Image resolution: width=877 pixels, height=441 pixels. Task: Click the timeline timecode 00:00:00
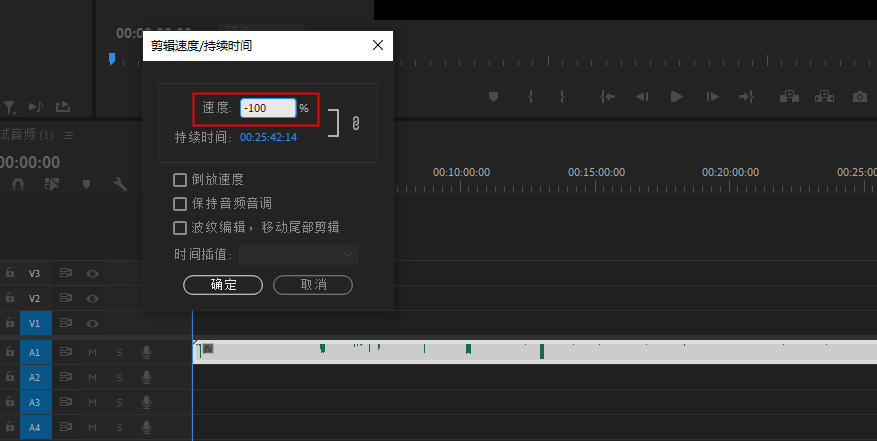point(30,162)
